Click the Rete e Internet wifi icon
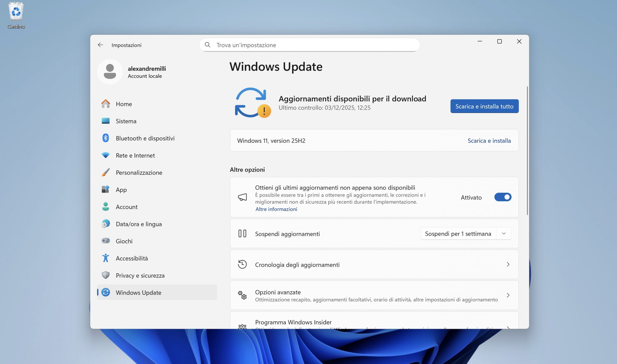 tap(106, 155)
